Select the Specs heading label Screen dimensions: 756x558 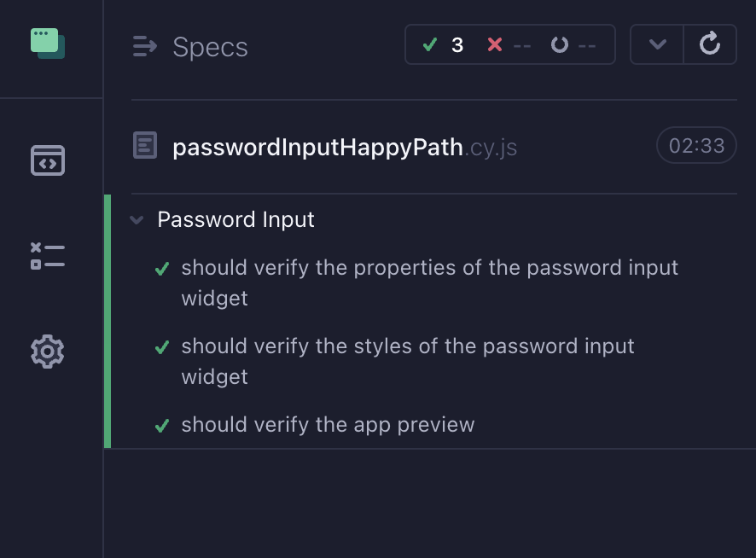click(x=210, y=47)
